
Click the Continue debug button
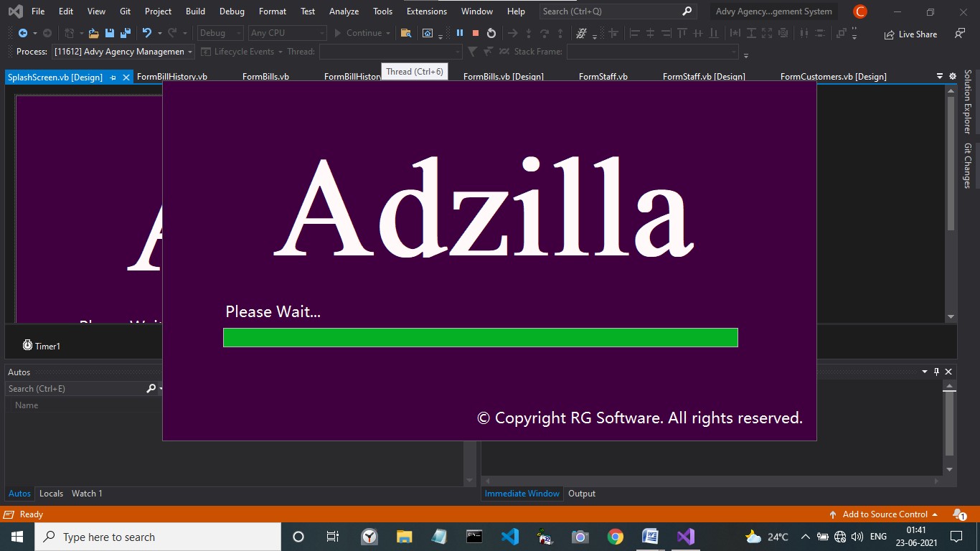coord(357,33)
